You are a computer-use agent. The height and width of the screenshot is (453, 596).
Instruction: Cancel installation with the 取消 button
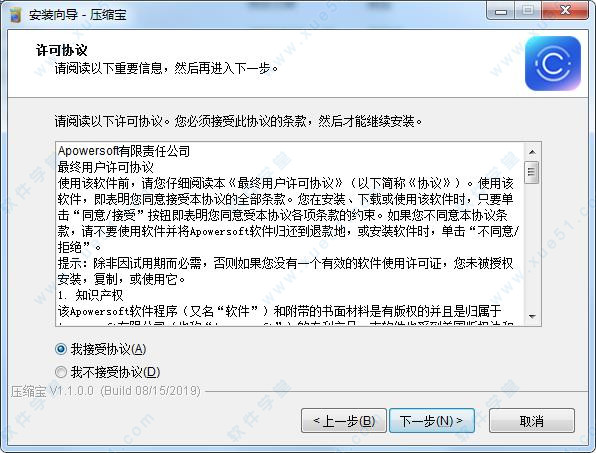pos(531,421)
